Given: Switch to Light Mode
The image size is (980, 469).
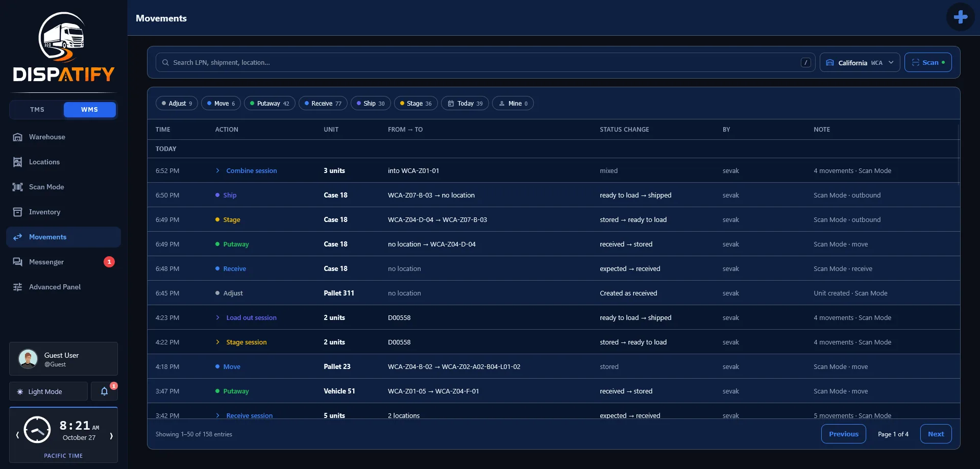Looking at the screenshot, I should (48, 391).
